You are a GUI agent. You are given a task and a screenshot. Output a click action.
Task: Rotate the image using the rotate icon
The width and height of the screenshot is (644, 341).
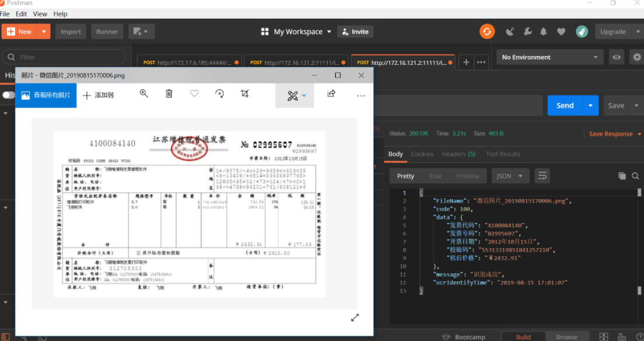(220, 93)
